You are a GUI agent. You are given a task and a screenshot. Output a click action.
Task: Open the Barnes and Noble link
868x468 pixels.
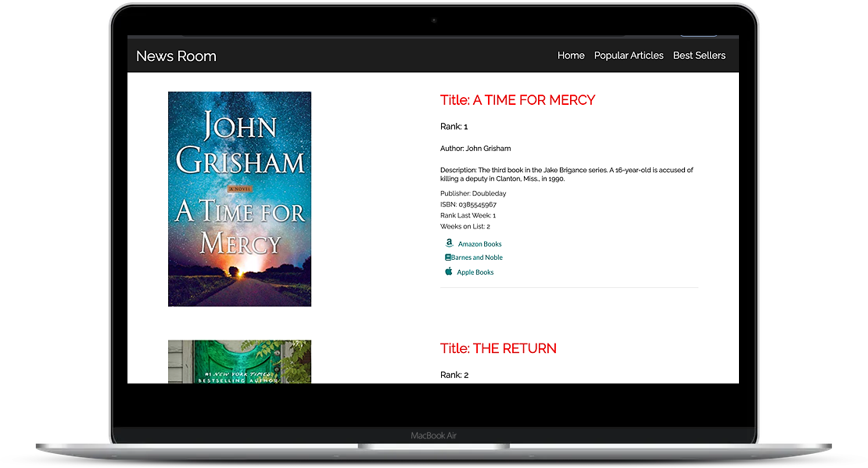click(477, 257)
